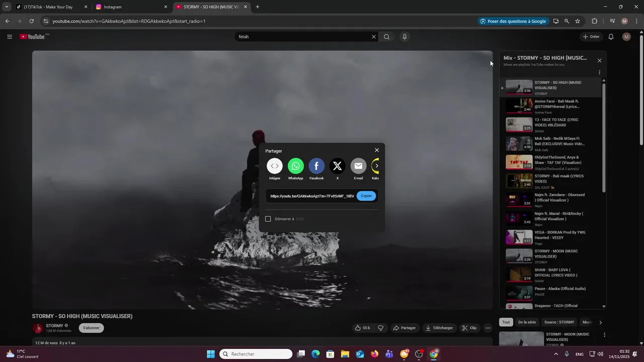The width and height of the screenshot is (644, 362).
Task: Click the Clip scissors button
Action: pyautogui.click(x=469, y=328)
